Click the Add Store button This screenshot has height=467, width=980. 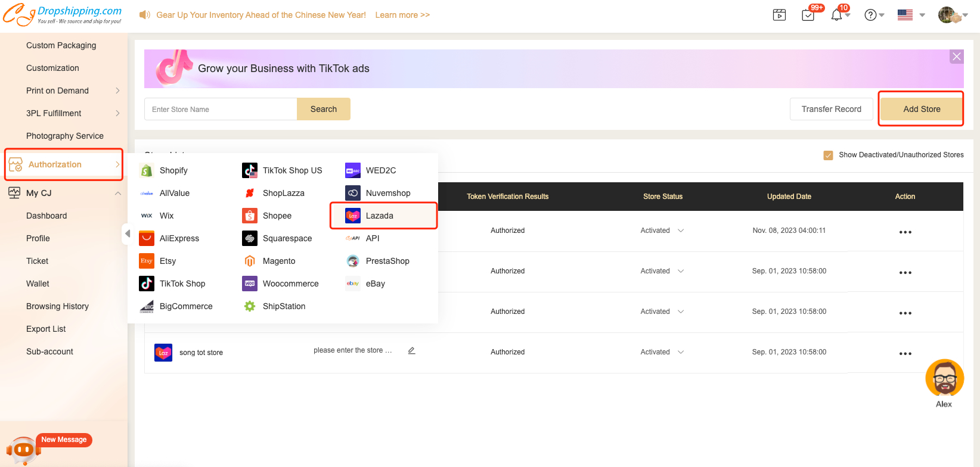[x=921, y=109]
